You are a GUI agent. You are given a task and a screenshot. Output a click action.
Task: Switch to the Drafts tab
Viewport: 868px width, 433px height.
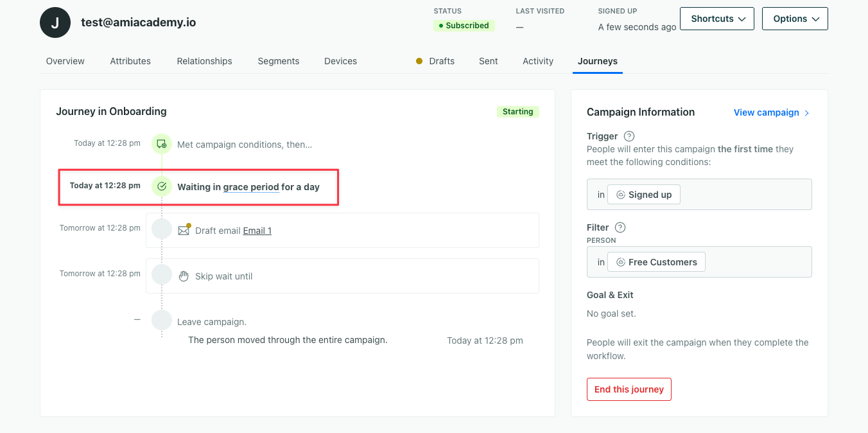442,61
